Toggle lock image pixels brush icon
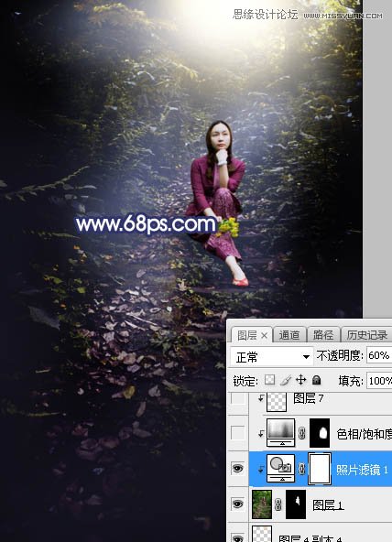This screenshot has height=542, width=392. coord(286,380)
